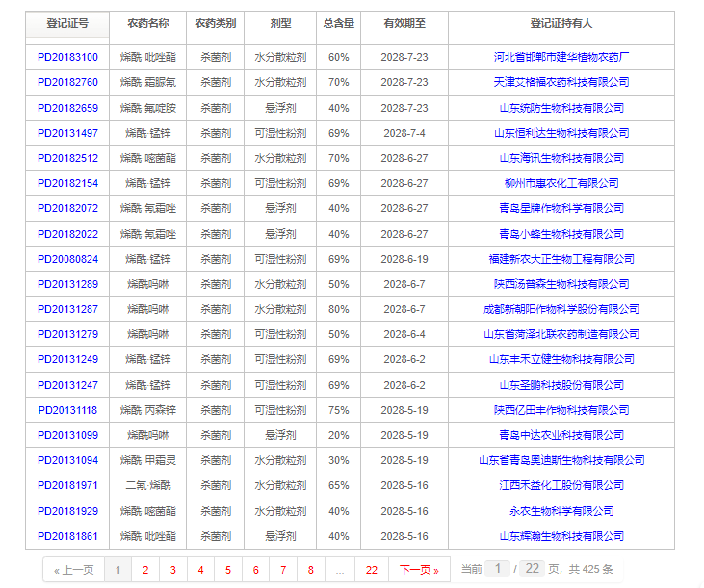The width and height of the screenshot is (704, 588).
Task: Go to page 4
Action: tap(200, 570)
